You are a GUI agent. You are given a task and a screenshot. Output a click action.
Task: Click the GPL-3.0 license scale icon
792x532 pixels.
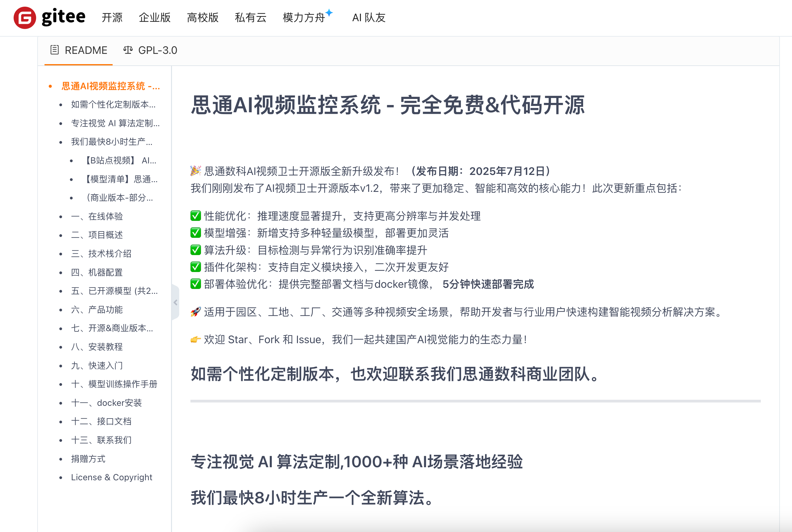[x=127, y=50]
